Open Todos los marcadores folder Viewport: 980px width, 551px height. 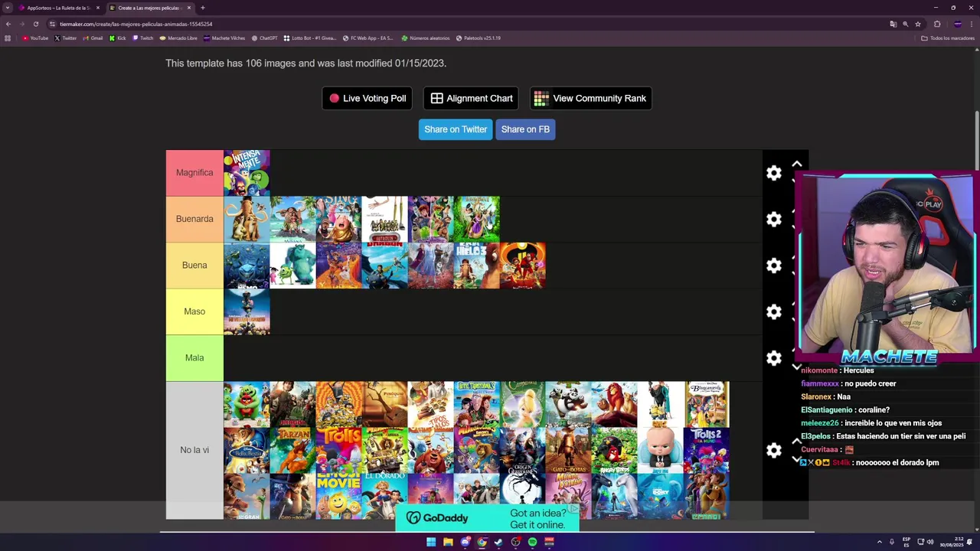pyautogui.click(x=948, y=37)
